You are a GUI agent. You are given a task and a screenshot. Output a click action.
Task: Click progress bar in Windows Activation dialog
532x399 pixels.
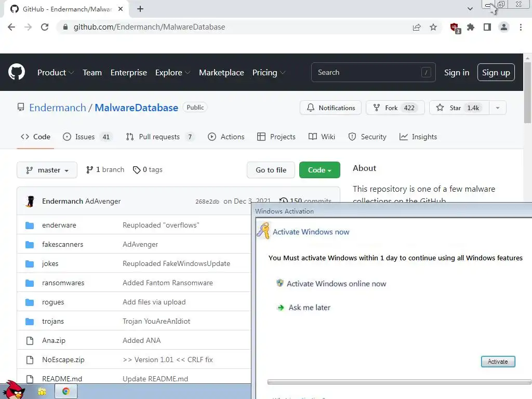tap(400, 382)
